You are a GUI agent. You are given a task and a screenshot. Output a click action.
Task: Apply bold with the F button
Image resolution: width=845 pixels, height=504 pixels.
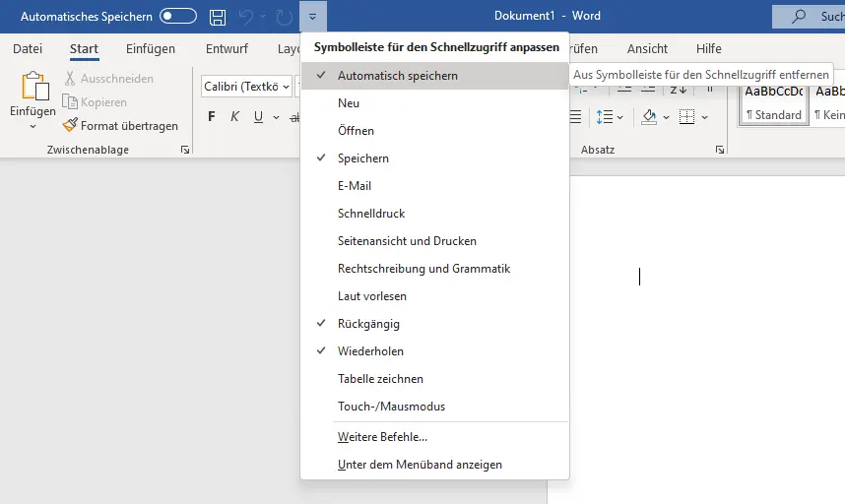click(x=211, y=117)
